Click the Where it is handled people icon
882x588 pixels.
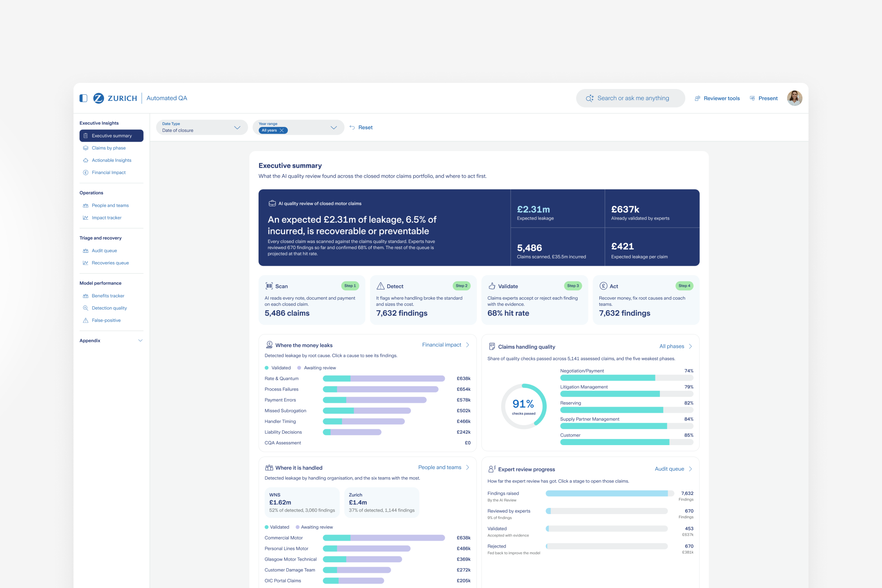coord(269,468)
